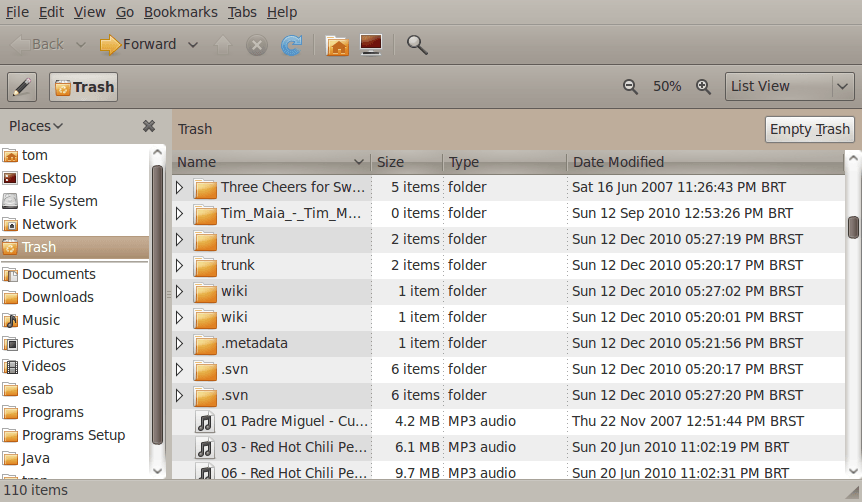Toggle the location text-entry pencil button
The width and height of the screenshot is (862, 502).
click(22, 87)
